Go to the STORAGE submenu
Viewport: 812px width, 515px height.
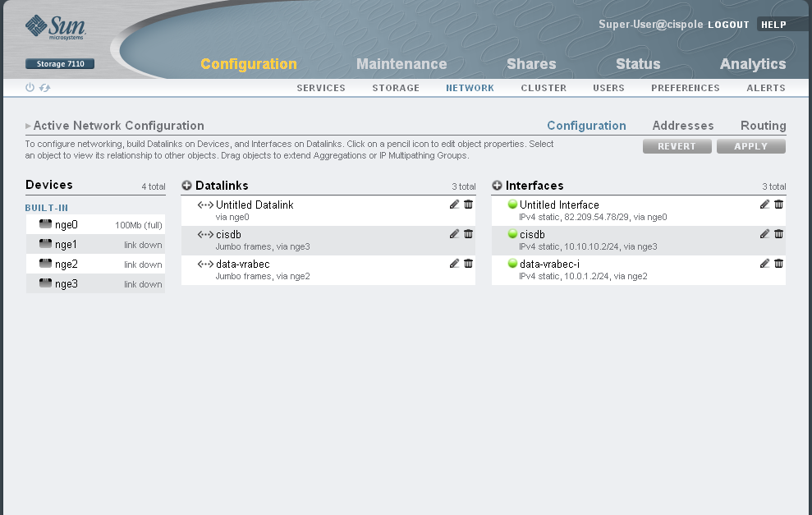tap(396, 88)
